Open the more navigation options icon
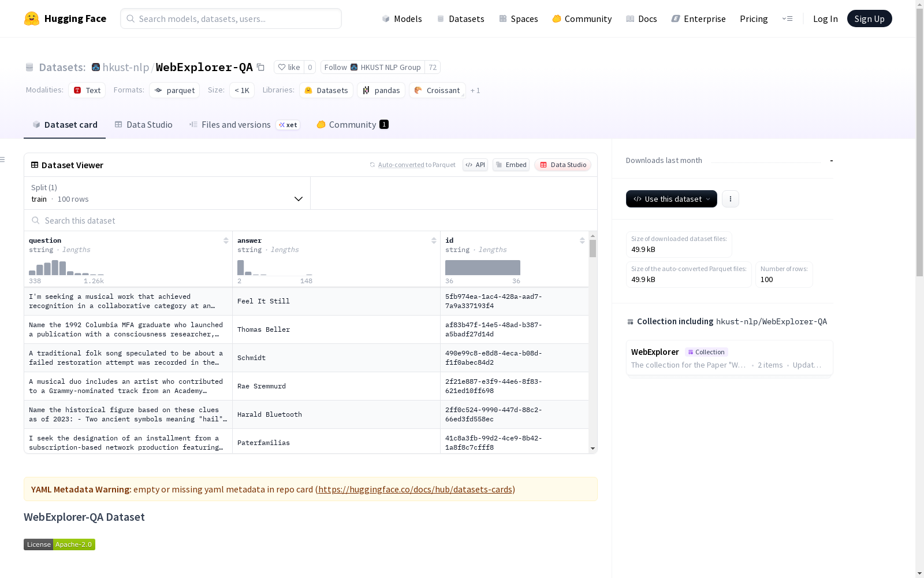The image size is (924, 578). (787, 18)
